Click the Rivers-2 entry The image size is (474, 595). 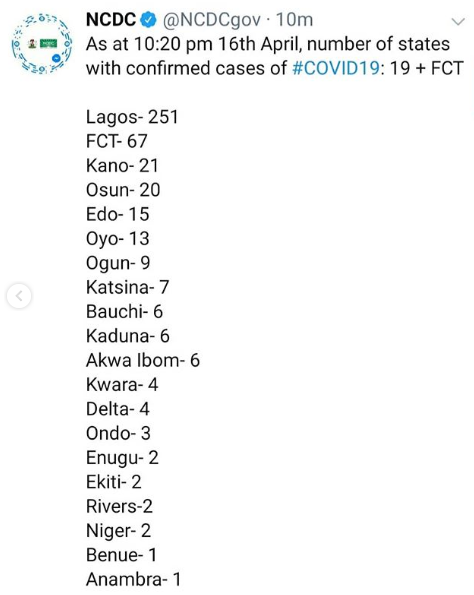tap(119, 506)
